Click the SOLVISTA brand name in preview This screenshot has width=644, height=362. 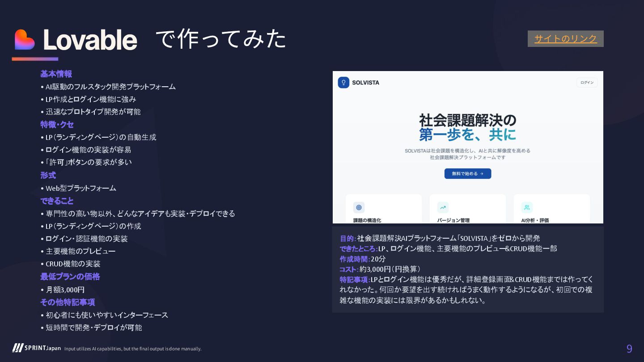coord(365,83)
